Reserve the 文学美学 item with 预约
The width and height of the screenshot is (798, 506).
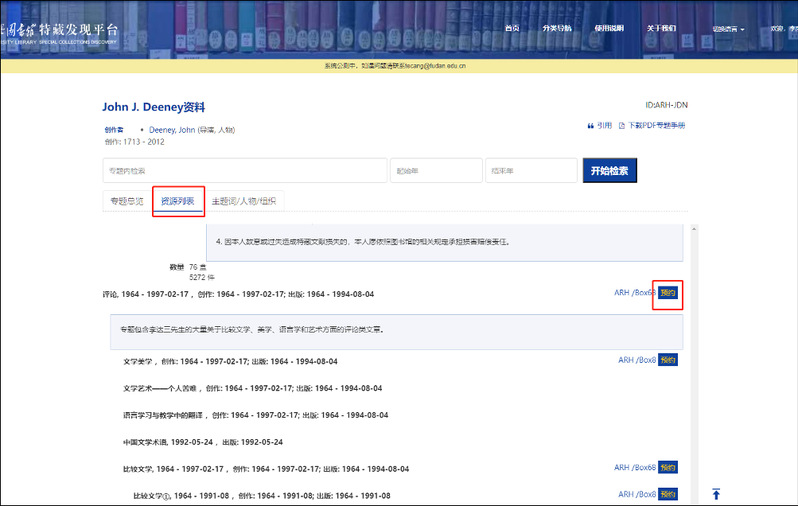pos(669,360)
